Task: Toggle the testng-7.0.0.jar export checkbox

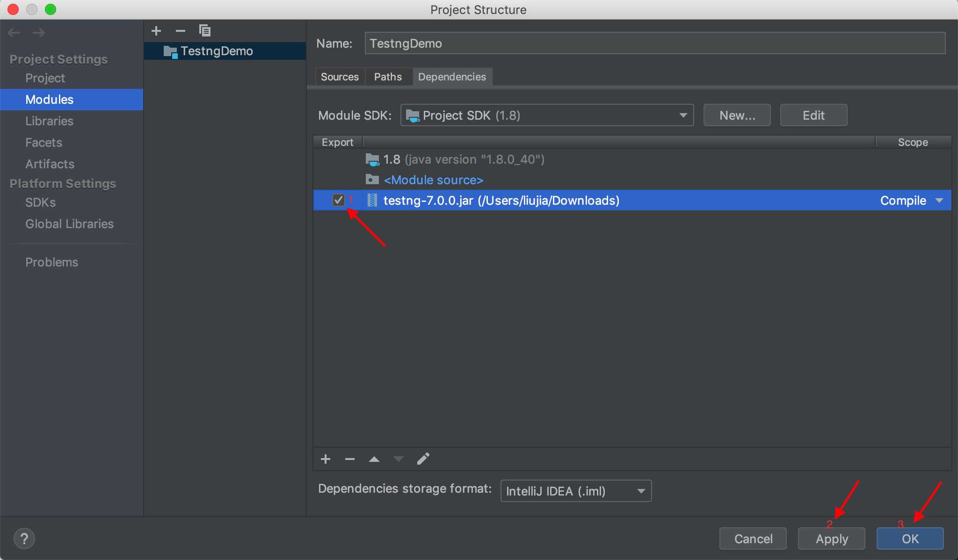Action: [339, 200]
